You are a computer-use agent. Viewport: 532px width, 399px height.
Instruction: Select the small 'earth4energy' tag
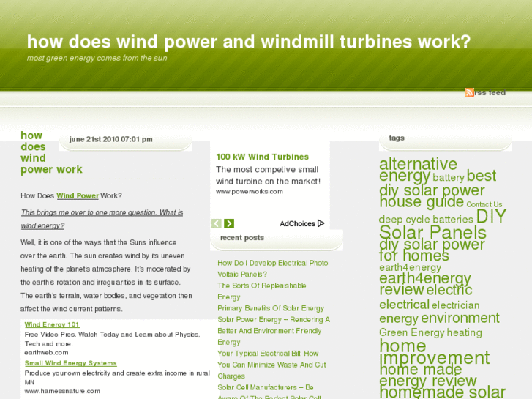click(x=411, y=267)
